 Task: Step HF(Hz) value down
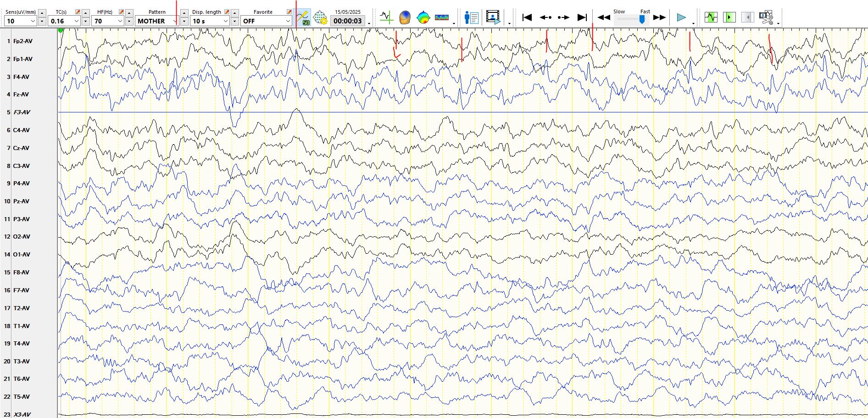129,21
